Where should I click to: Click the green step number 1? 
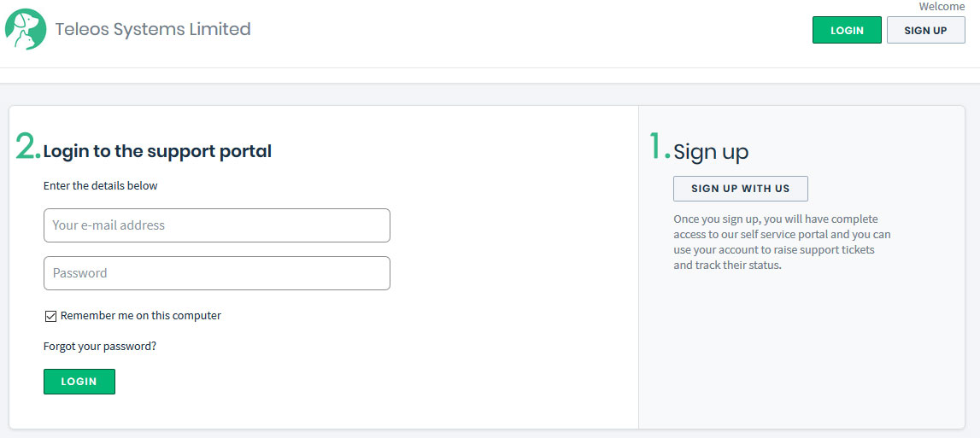[x=659, y=147]
